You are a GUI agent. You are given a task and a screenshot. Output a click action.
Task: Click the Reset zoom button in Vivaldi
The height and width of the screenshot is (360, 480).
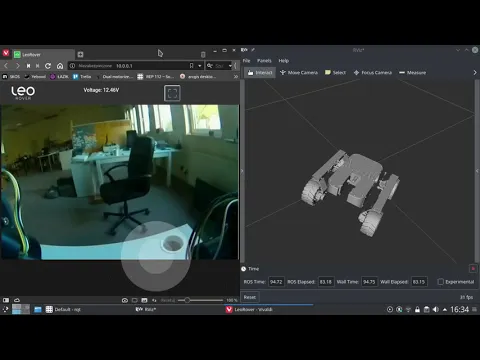tap(168, 300)
